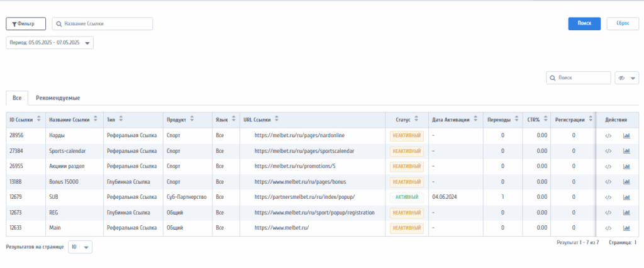Switch to the Рекомендуемые tab
The width and height of the screenshot is (644, 268).
[58, 98]
